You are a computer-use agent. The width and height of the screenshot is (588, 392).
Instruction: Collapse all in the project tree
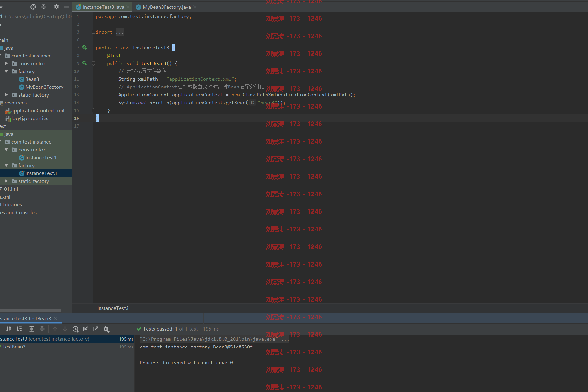click(44, 7)
